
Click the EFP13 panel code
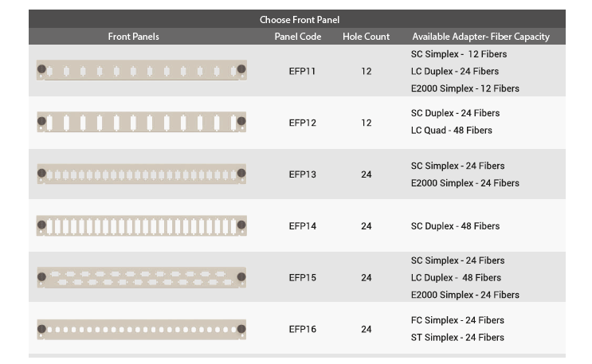click(302, 174)
